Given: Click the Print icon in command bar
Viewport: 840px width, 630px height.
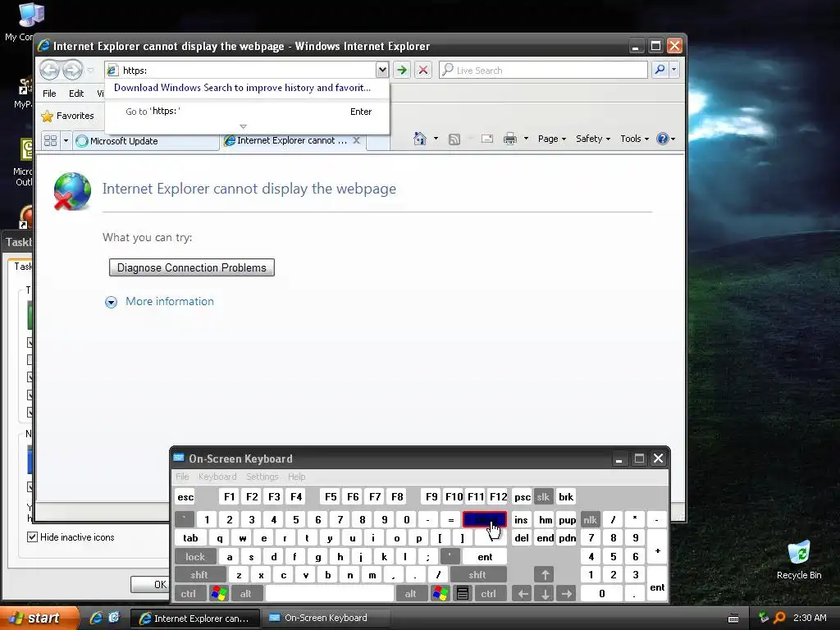Looking at the screenshot, I should pos(510,139).
